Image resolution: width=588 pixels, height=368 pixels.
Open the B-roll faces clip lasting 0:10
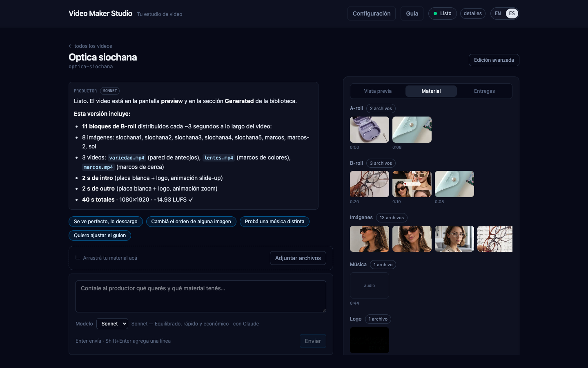(412, 184)
